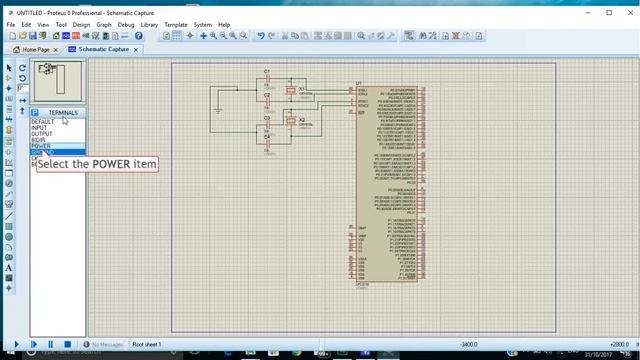
Task: Click the Rotate Clockwise icon
Action: [x=22, y=68]
